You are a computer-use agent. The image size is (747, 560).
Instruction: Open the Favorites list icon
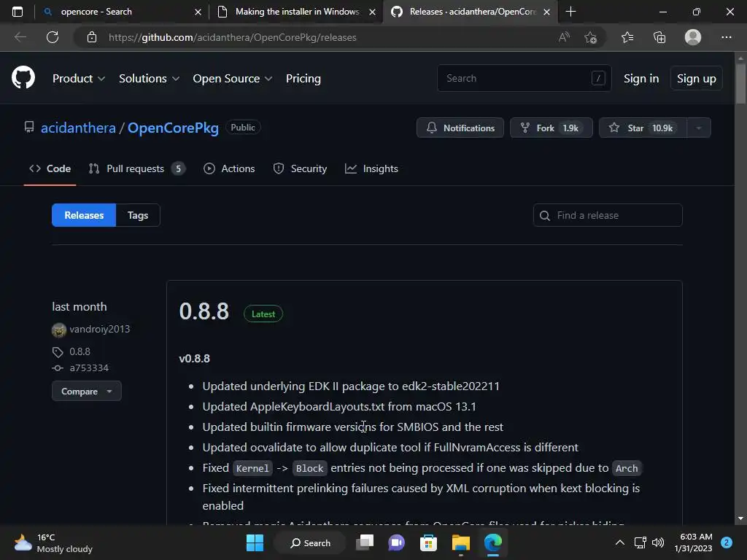tap(627, 37)
